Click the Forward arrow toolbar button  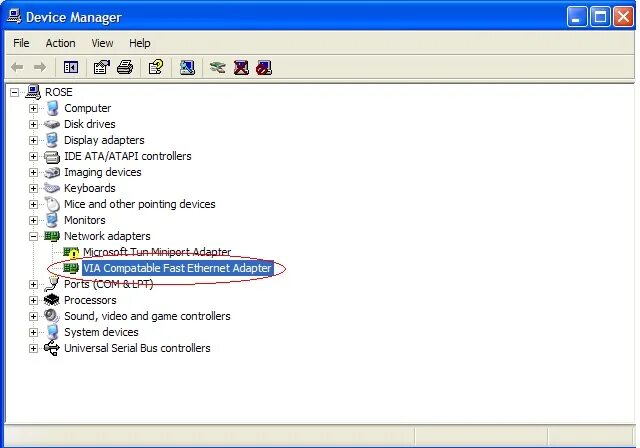(40, 67)
